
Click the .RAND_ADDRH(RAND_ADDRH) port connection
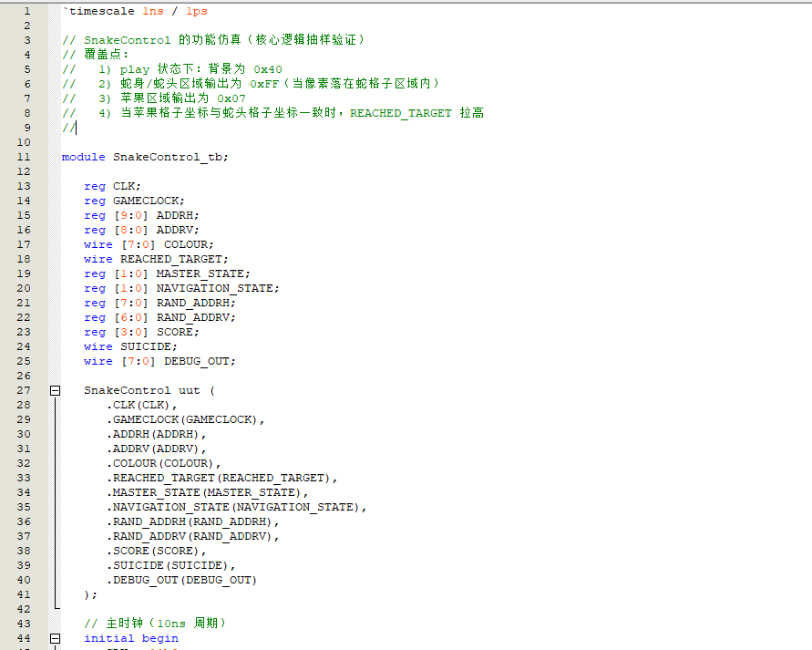coord(192,521)
